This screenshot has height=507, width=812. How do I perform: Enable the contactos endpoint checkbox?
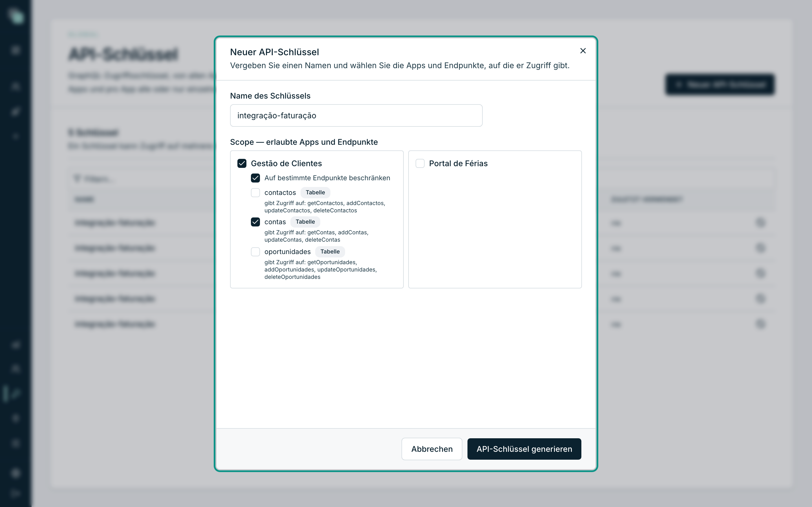(x=255, y=192)
